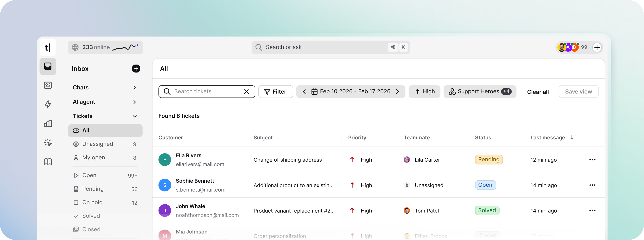This screenshot has height=240, width=644.
Task: Click the Clear all filters button
Action: tap(538, 91)
